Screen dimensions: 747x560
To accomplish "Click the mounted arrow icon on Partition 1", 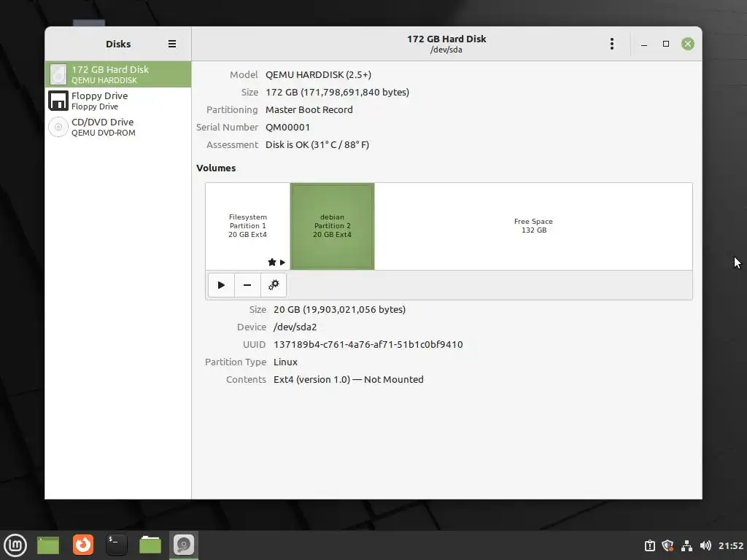I will tap(282, 262).
